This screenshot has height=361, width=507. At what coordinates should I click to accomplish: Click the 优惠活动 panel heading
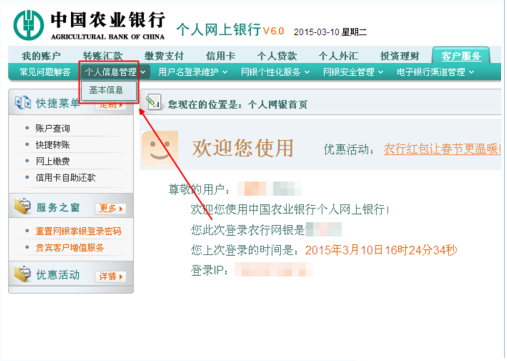point(58,275)
